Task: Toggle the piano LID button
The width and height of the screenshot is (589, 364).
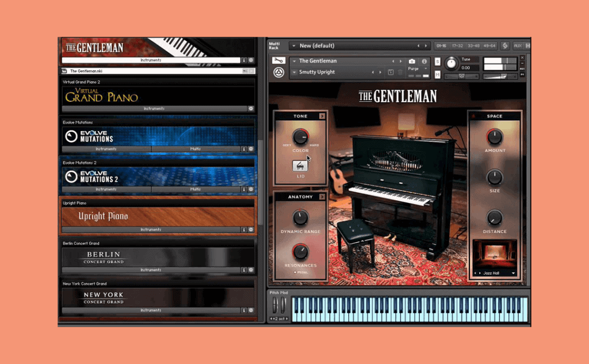Action: tap(300, 166)
